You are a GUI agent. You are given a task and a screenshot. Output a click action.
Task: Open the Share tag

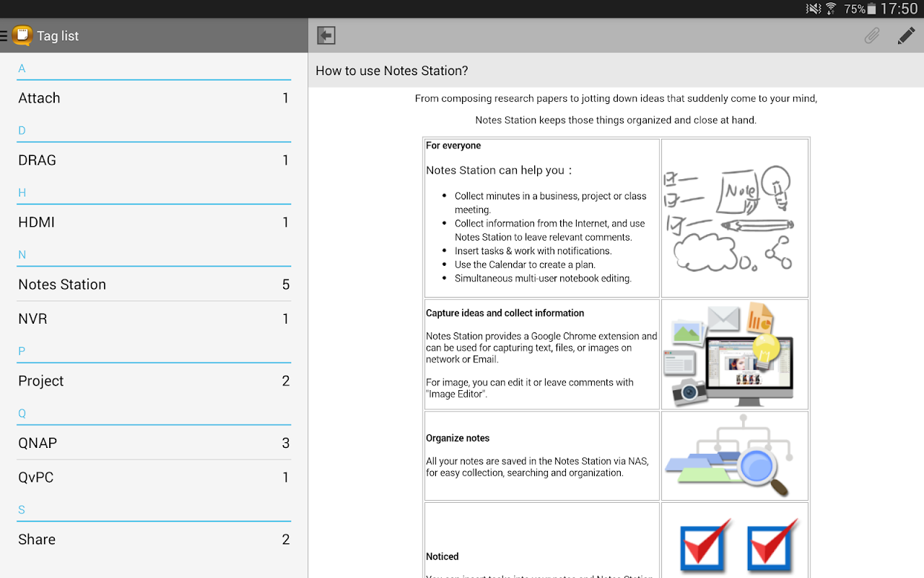pos(154,540)
